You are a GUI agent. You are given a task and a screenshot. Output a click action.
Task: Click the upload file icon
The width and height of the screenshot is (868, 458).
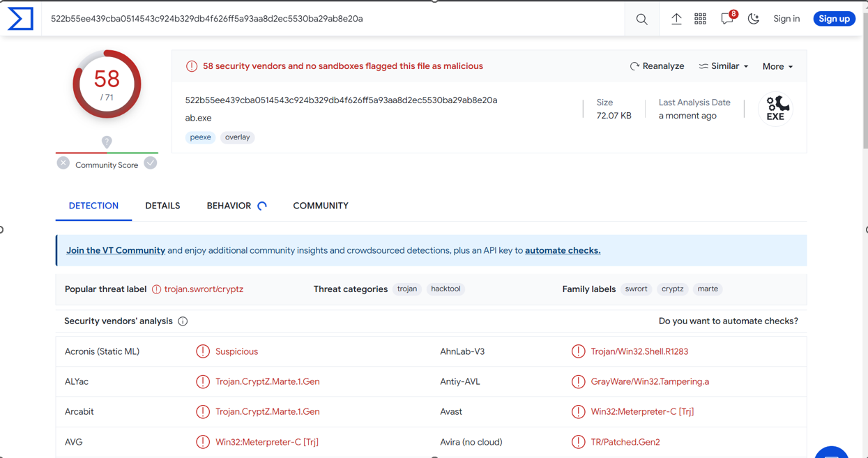click(676, 19)
